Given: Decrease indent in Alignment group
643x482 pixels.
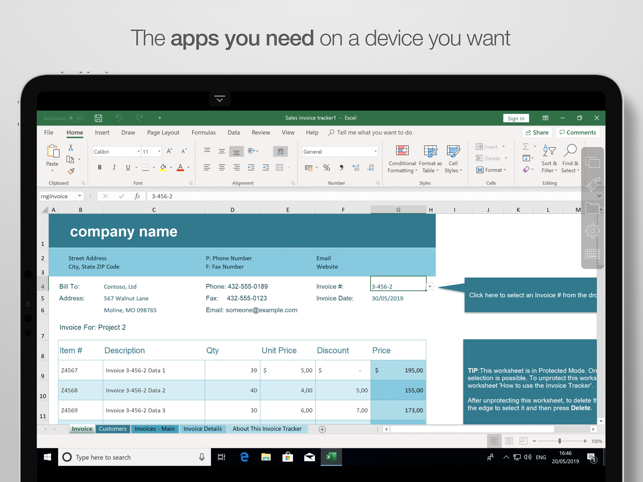Looking at the screenshot, I should 251,167.
